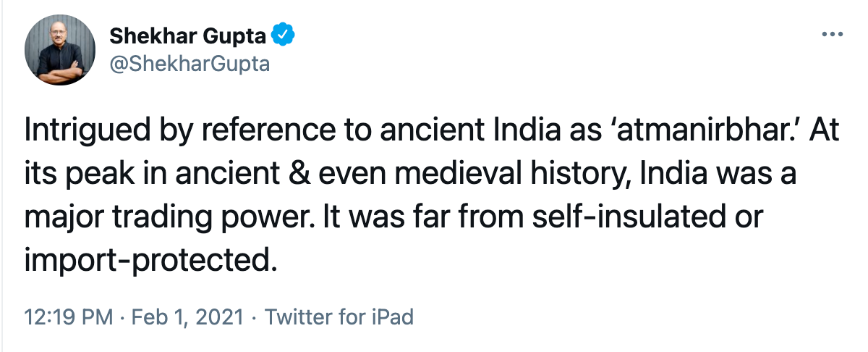Click the word 'import-protected' ending the tweet
The width and height of the screenshot is (868, 352).
tap(150, 258)
